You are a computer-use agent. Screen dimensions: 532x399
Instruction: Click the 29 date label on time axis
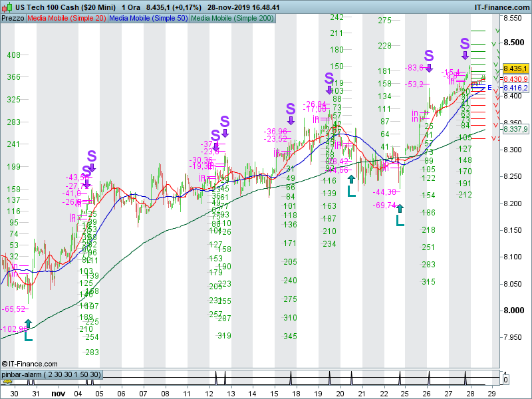(491, 394)
